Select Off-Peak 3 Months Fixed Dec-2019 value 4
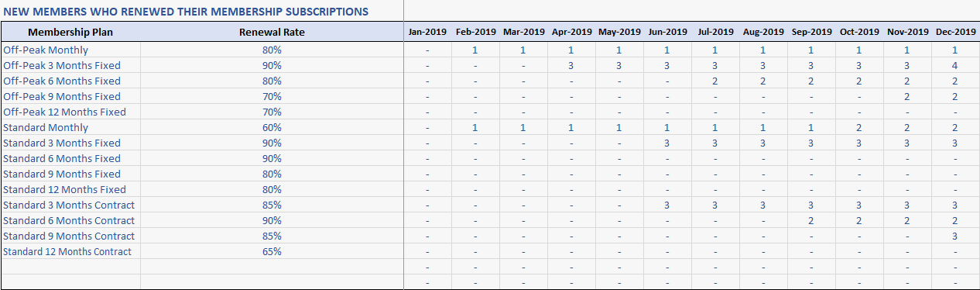980x290 pixels. click(955, 65)
